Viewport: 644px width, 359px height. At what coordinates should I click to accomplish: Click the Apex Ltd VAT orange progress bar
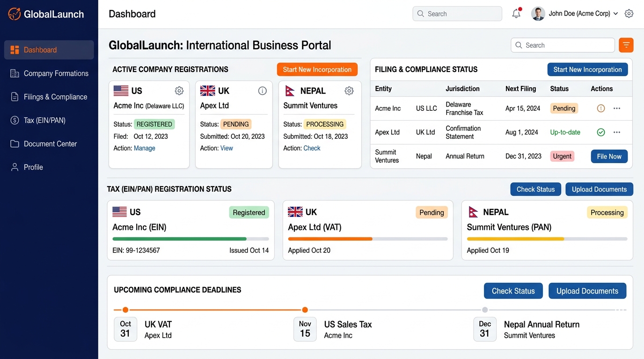(330, 239)
